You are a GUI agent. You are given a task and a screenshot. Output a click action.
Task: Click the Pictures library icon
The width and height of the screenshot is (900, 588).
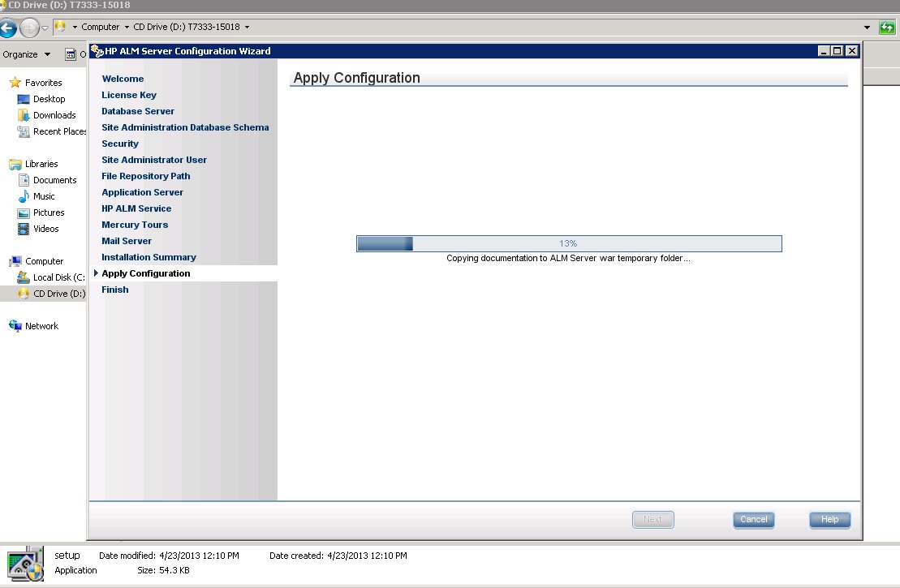click(x=24, y=212)
